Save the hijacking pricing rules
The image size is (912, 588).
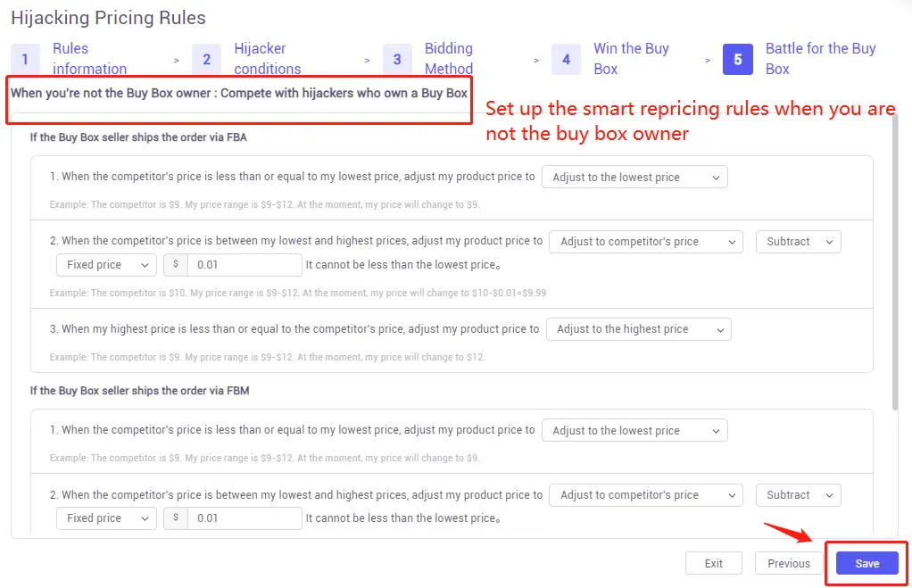[x=866, y=563]
